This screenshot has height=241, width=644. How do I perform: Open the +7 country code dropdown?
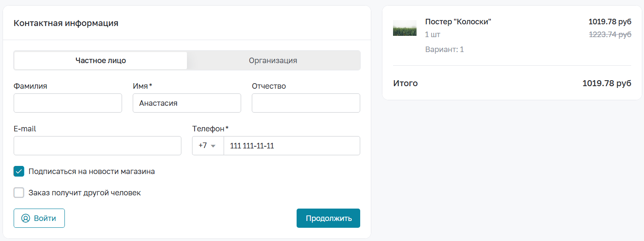208,146
